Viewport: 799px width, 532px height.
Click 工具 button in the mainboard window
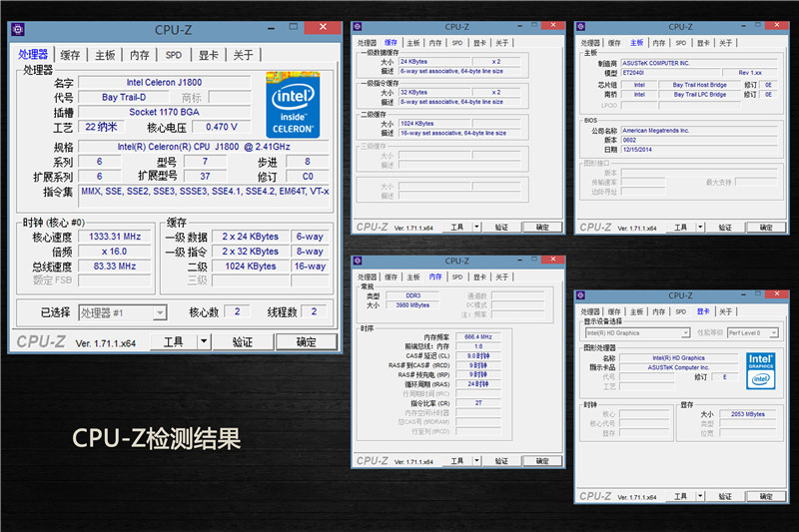(681, 227)
